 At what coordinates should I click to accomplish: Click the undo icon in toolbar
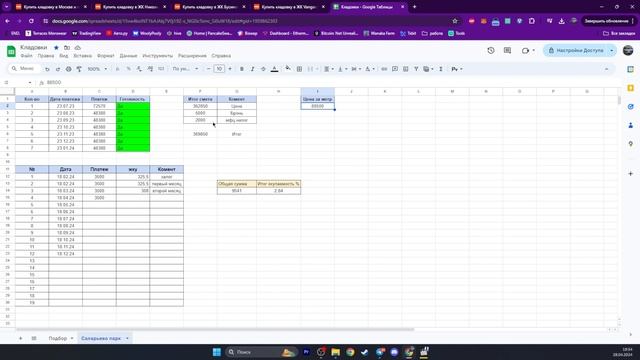47,69
